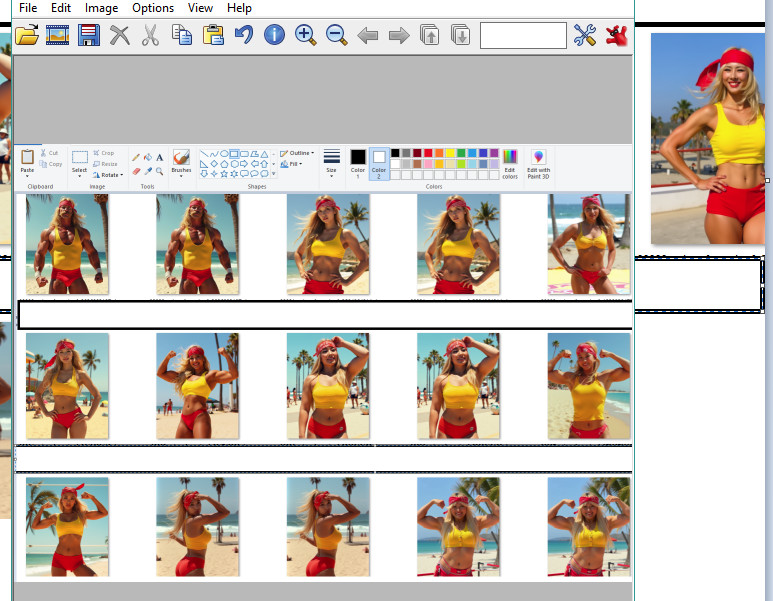Select the rectangle shape in Shapes gallery
This screenshot has height=601, width=773.
(234, 153)
